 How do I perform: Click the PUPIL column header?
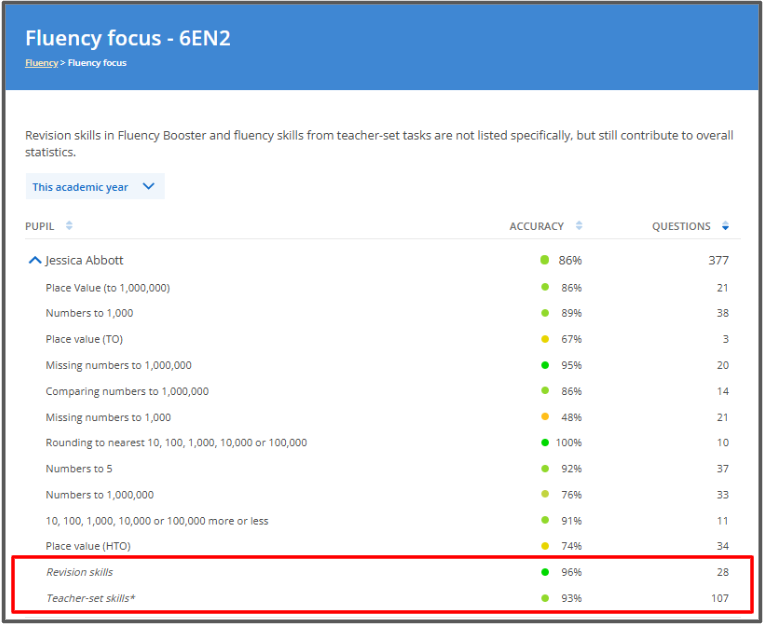coord(39,227)
